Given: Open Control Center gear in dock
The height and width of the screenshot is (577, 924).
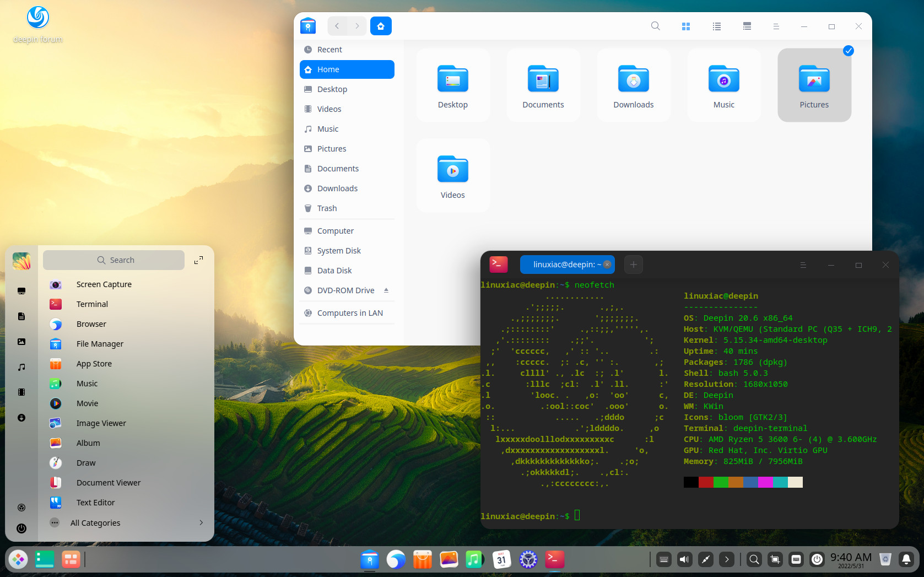Looking at the screenshot, I should [x=528, y=559].
